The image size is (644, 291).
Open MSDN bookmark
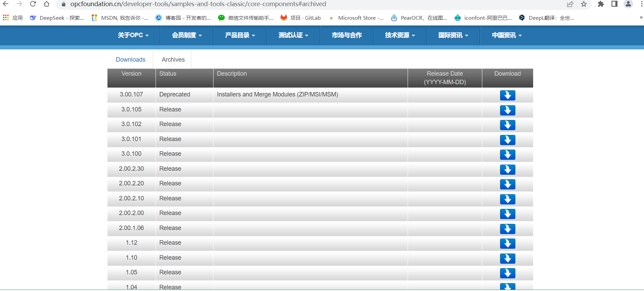coord(120,18)
